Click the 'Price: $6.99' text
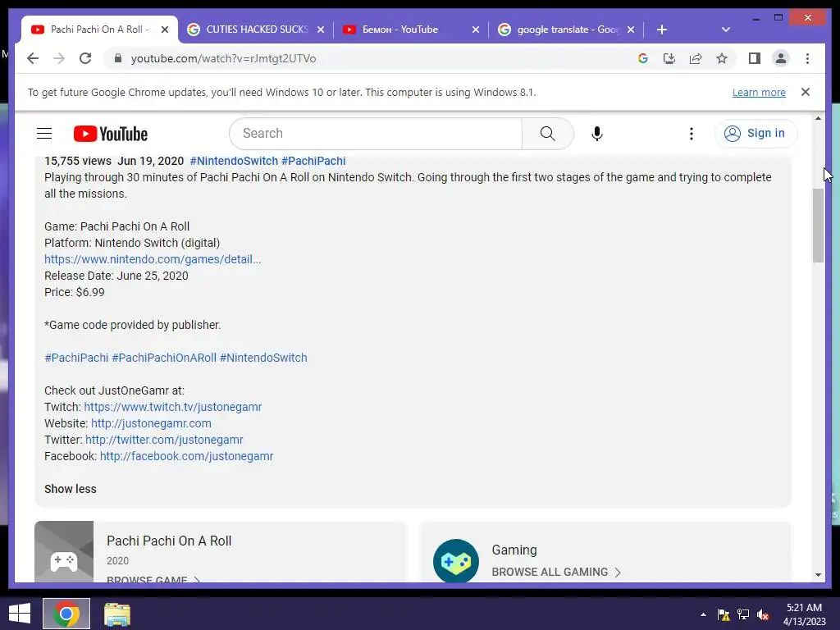Viewport: 840px width, 630px height. pyautogui.click(x=75, y=292)
